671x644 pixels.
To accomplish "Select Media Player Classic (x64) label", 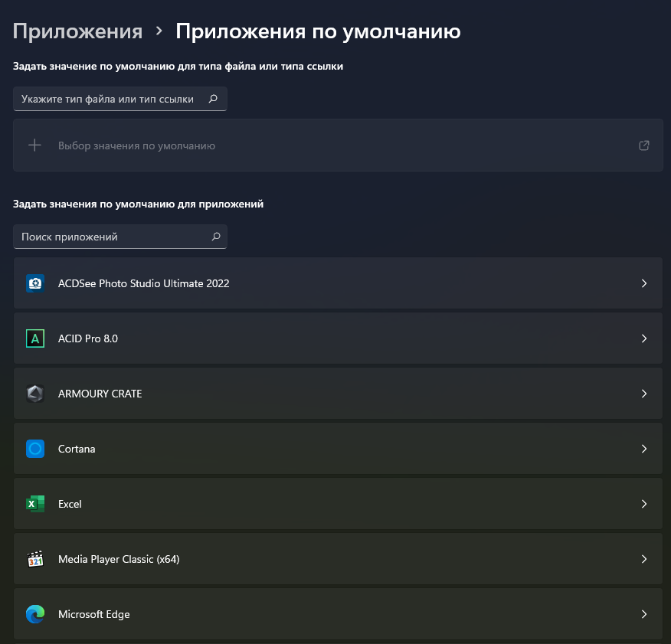I will [119, 559].
